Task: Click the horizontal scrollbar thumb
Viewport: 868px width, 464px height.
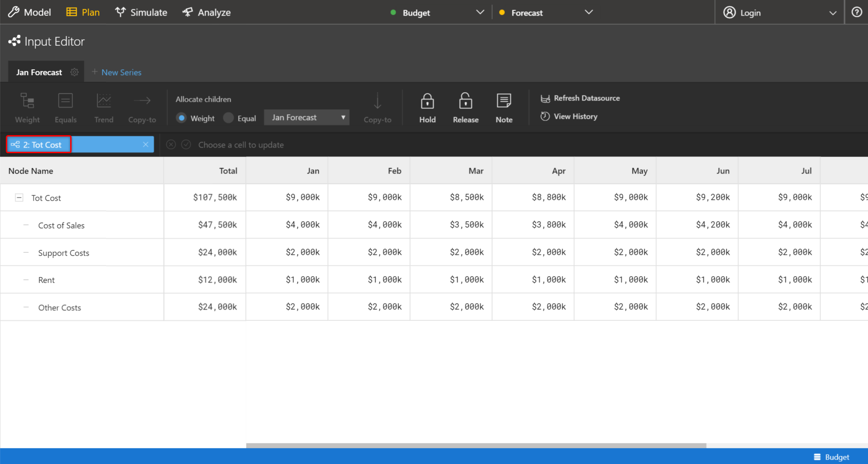Action: pyautogui.click(x=476, y=445)
